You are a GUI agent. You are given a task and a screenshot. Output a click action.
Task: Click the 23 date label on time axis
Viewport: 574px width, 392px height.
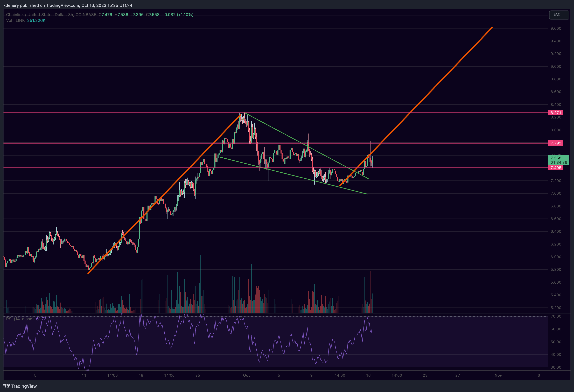coord(425,375)
